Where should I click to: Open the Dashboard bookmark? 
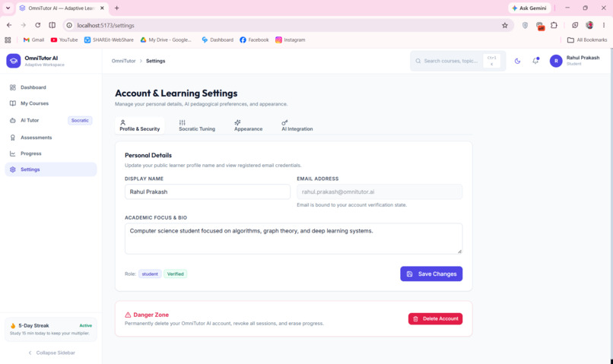(218, 40)
